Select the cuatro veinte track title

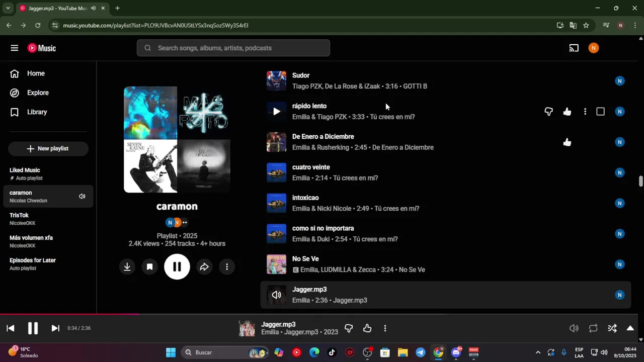pos(311,167)
